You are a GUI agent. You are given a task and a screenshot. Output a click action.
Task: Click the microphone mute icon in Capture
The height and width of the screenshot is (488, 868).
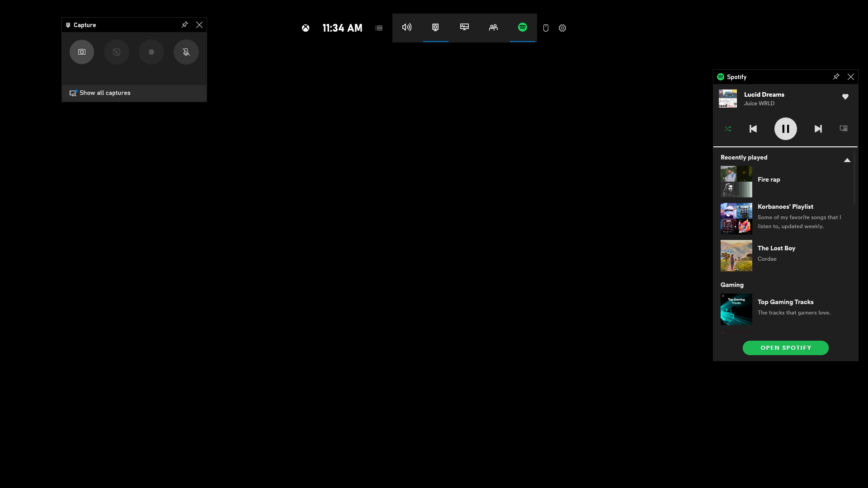click(186, 52)
